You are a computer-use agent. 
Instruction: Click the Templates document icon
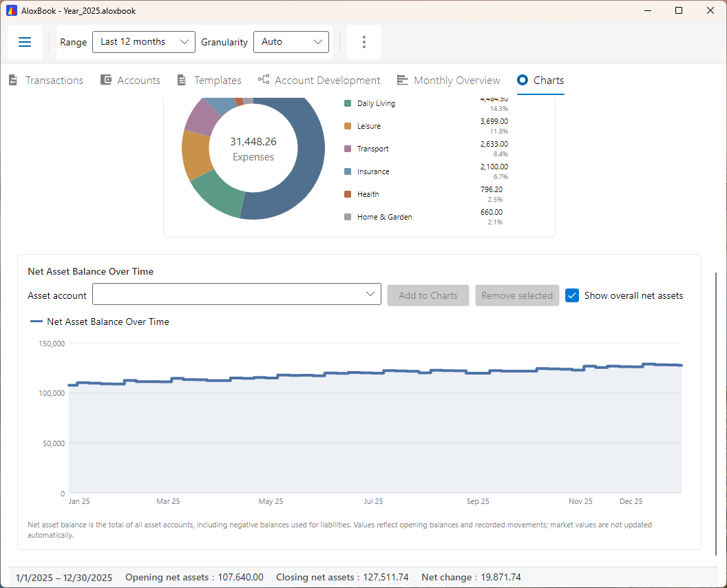click(x=182, y=81)
